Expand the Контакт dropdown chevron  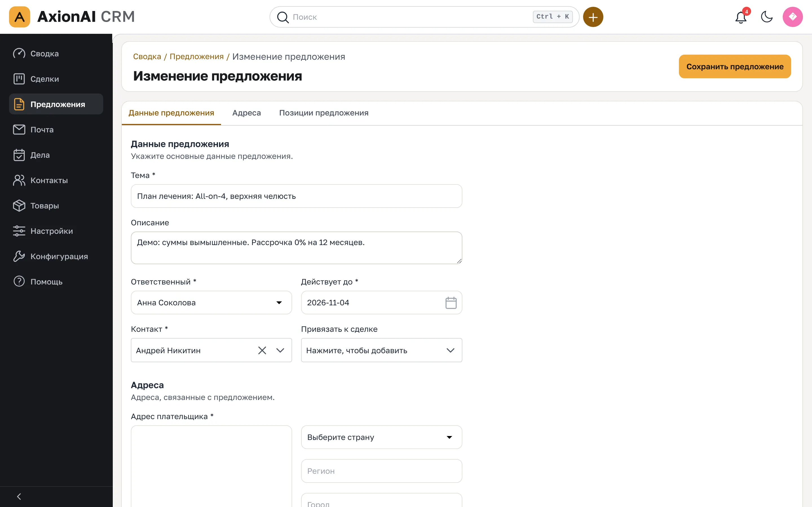click(280, 350)
